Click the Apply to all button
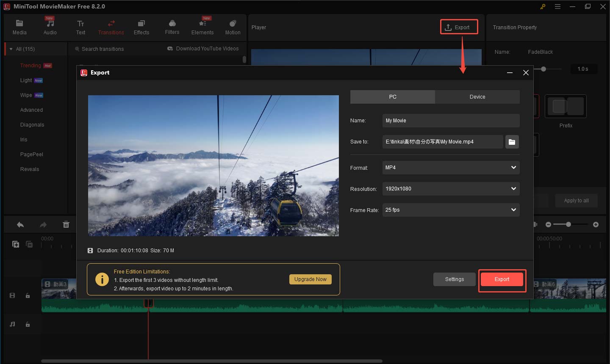 pos(576,201)
